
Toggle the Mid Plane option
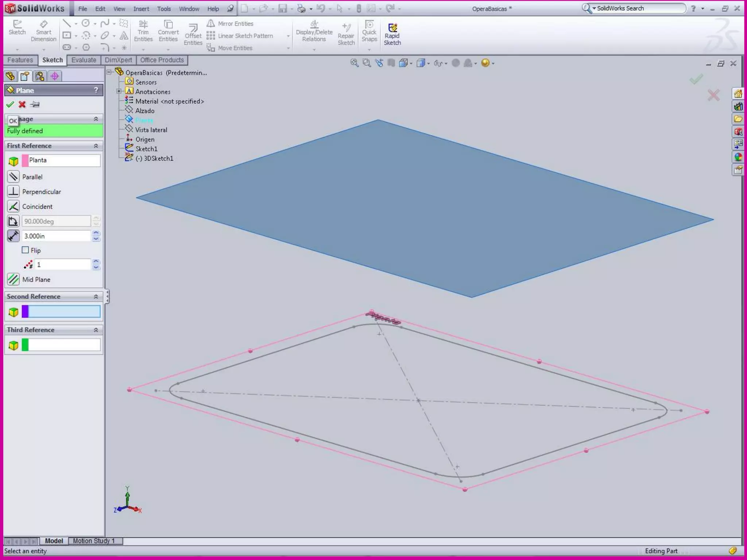pos(13,280)
